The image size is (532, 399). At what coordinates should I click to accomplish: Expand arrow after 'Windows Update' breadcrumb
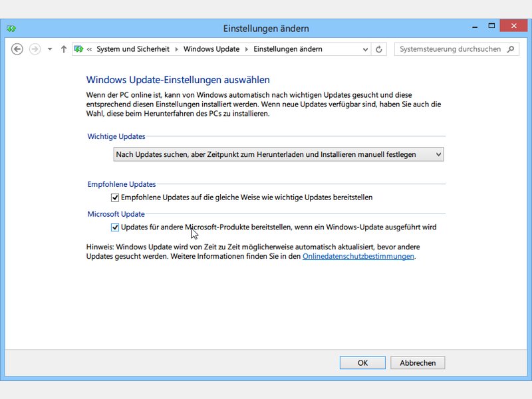point(247,49)
